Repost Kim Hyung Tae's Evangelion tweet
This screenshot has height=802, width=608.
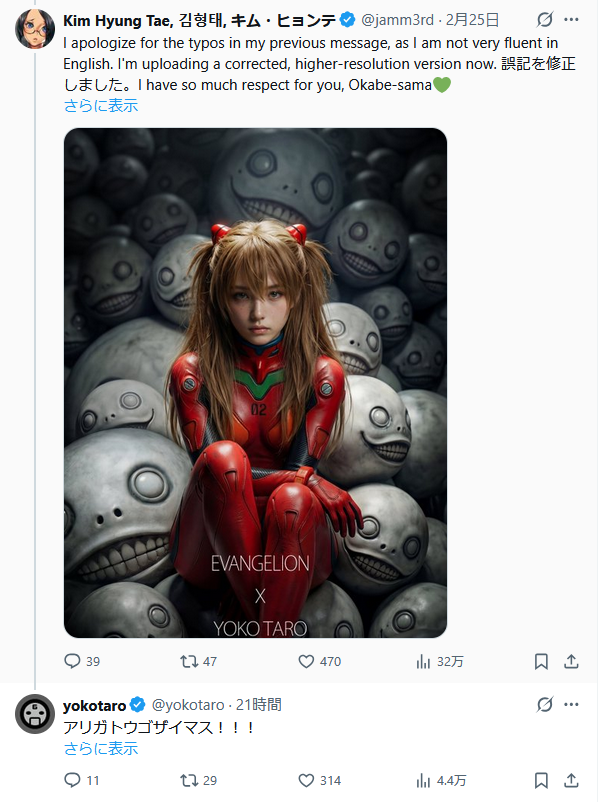[x=186, y=661]
